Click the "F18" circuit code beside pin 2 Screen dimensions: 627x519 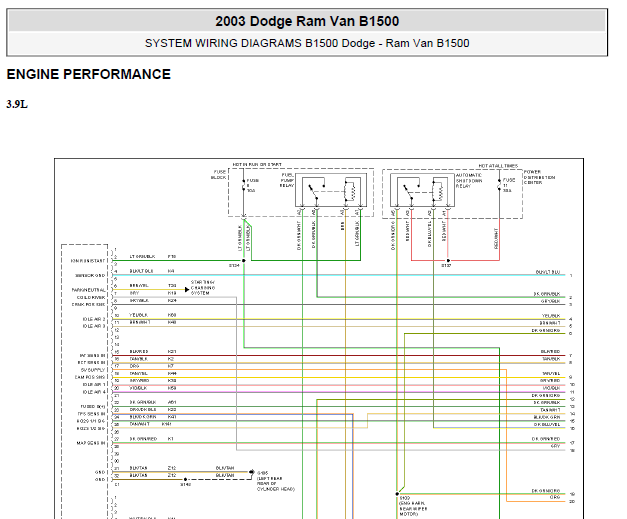[172, 256]
